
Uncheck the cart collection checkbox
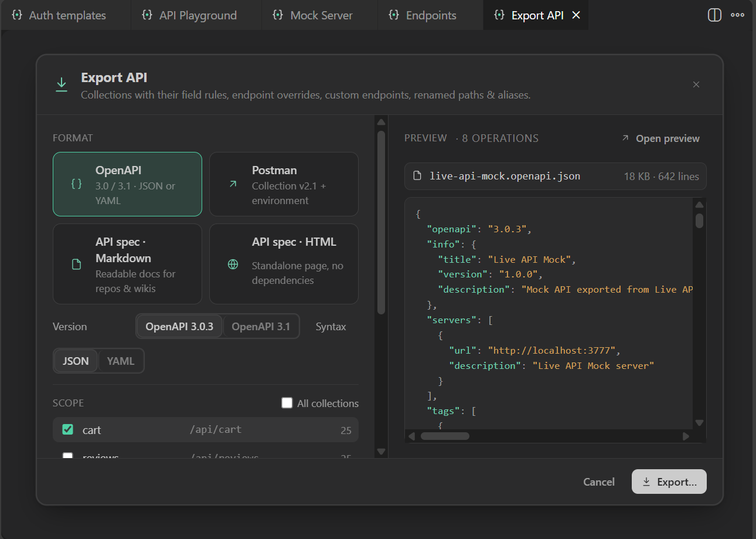point(68,429)
